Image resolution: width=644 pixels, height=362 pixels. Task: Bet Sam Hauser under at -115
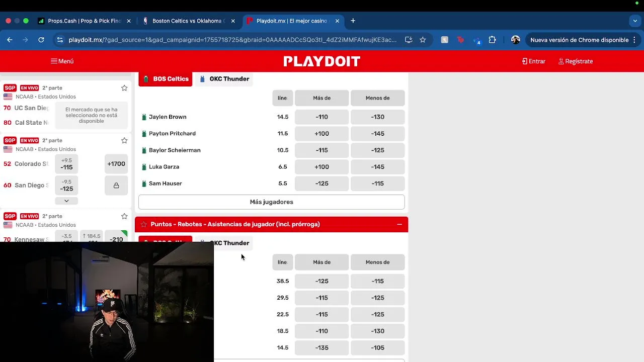tap(377, 183)
